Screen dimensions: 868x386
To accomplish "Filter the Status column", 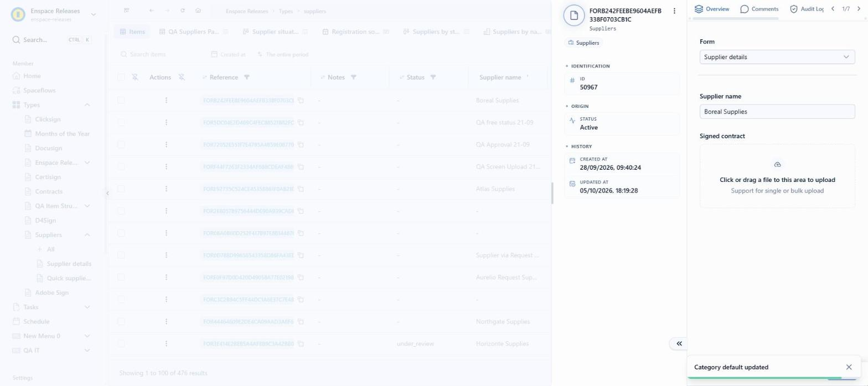I will tap(433, 77).
